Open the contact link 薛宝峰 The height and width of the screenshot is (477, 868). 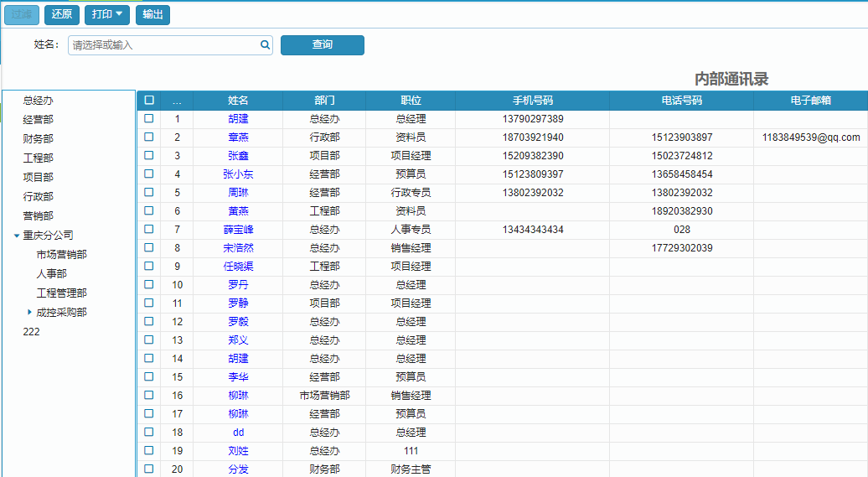(238, 230)
